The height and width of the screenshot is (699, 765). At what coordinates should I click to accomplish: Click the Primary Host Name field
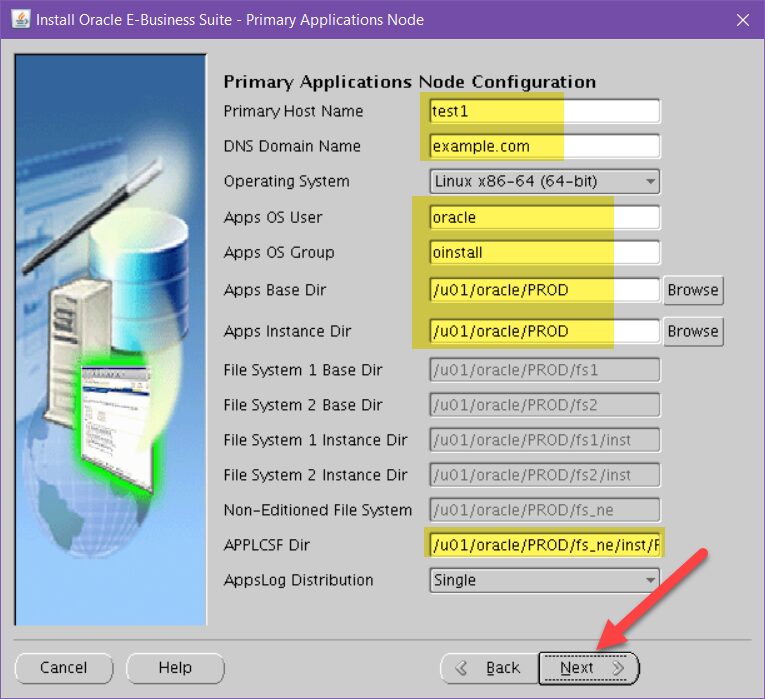click(544, 111)
